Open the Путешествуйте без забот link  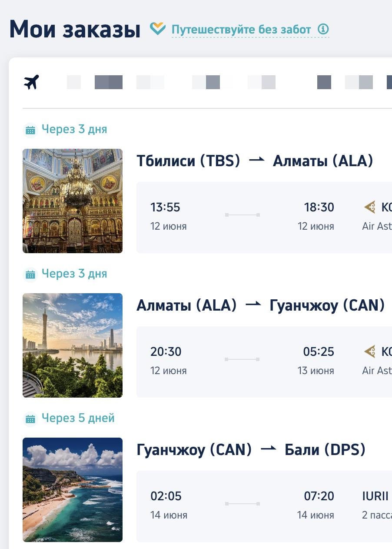coord(241,30)
